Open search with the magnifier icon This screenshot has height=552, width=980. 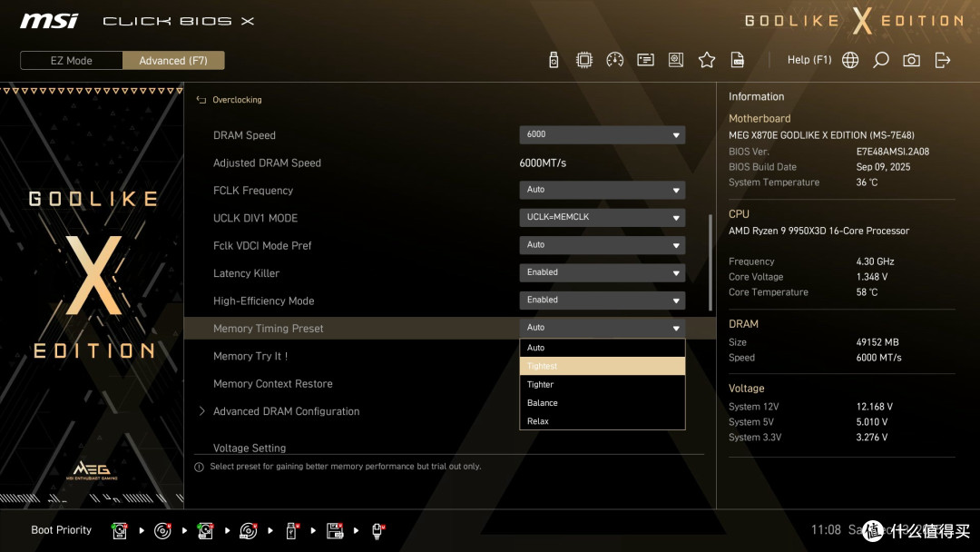[880, 60]
